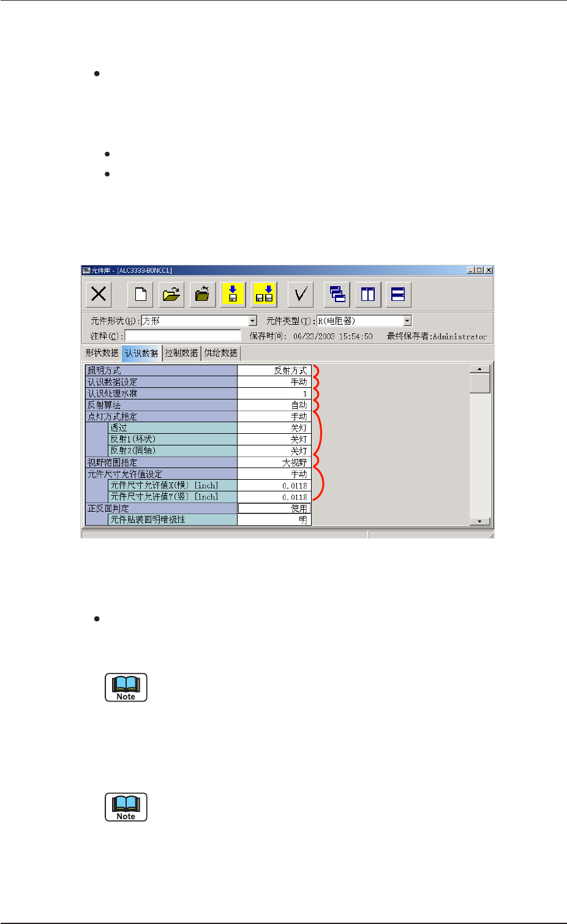567x924 pixels.
Task: Click the 注释 comment input field
Action: [x=182, y=336]
